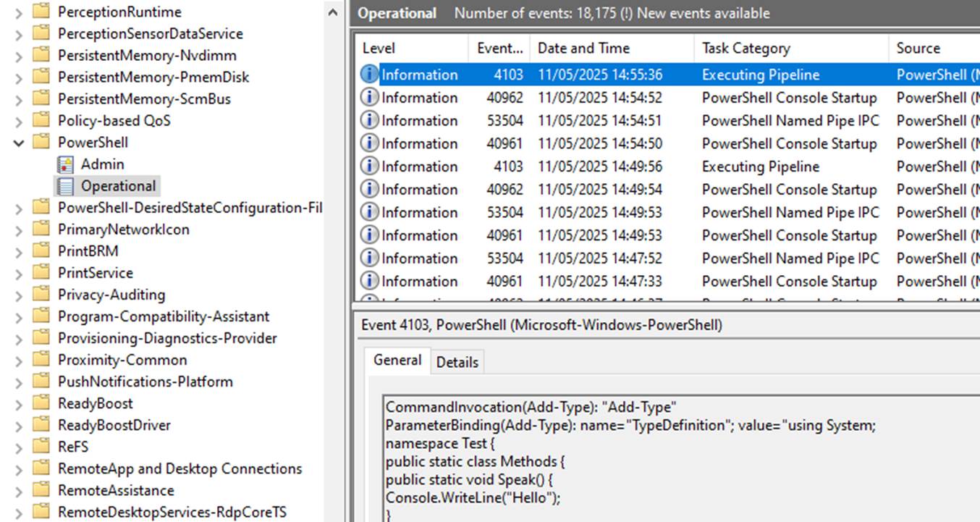Viewport: 980px width, 522px height.
Task: Click info icon of event 4103 at 14:55:36
Action: [370, 75]
